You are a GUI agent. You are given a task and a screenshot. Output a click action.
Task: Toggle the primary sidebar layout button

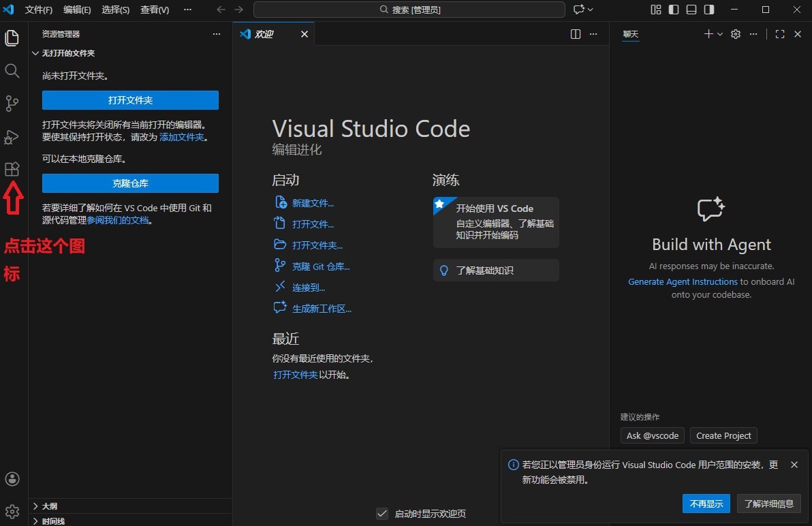(x=674, y=10)
